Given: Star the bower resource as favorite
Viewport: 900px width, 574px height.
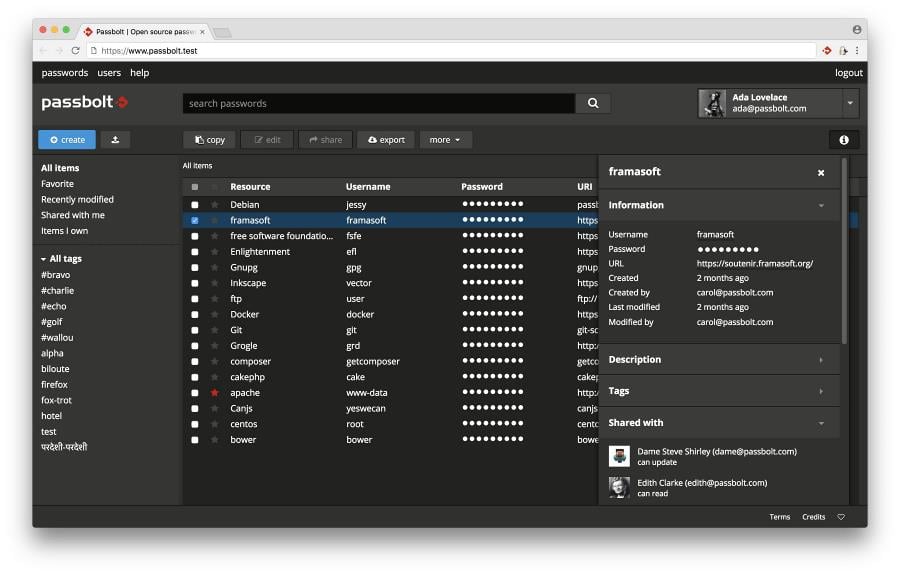Looking at the screenshot, I should click(x=215, y=440).
